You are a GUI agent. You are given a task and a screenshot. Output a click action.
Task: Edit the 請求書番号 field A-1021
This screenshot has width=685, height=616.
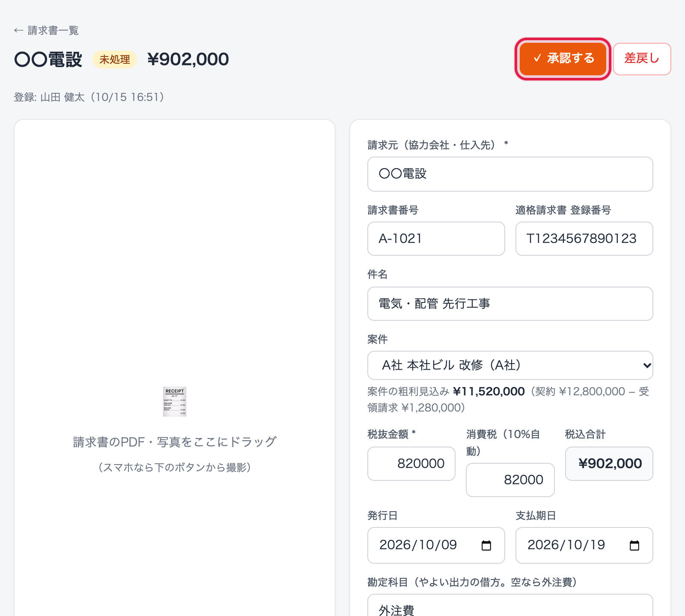coord(436,239)
